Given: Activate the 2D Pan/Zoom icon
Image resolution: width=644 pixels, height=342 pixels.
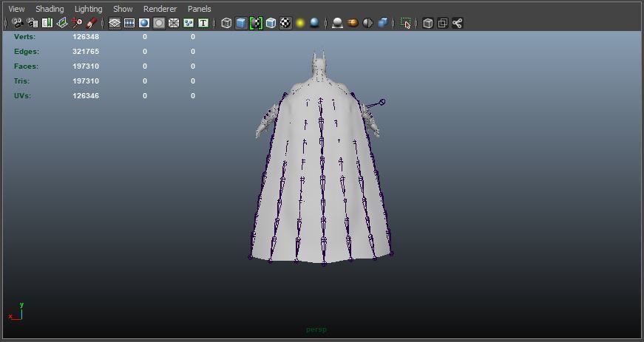Looking at the screenshot, I should click(x=76, y=23).
